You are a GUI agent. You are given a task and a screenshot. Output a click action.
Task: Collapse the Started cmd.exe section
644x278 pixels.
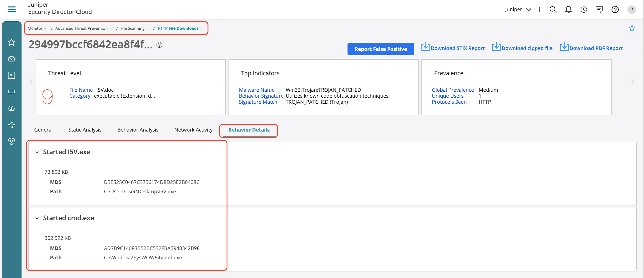coord(37,218)
